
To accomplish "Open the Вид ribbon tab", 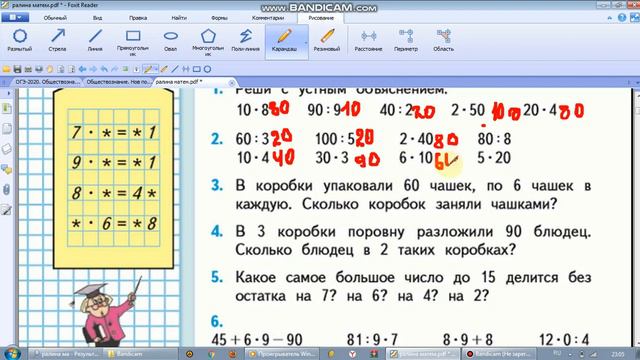I will 97,18.
